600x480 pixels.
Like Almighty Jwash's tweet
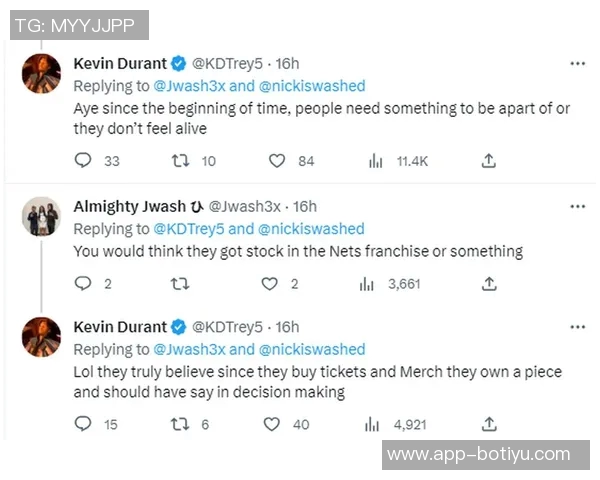pos(269,284)
